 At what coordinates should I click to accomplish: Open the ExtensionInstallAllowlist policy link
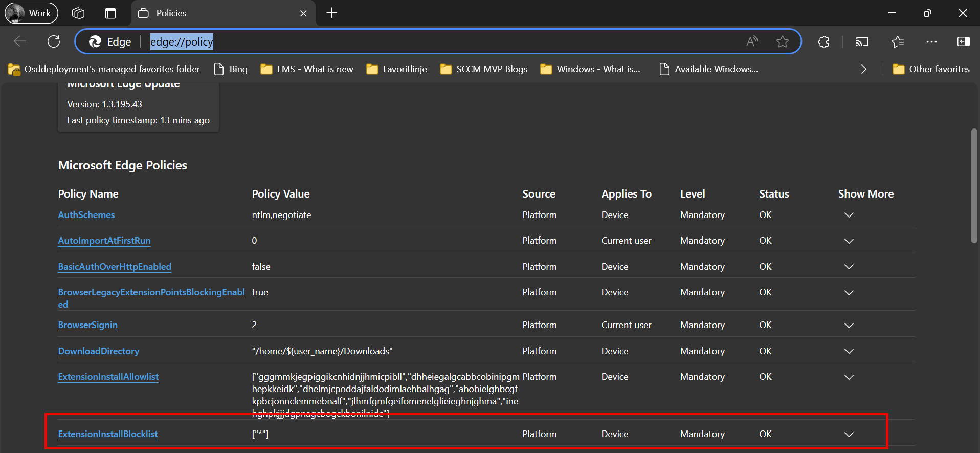pyautogui.click(x=108, y=377)
